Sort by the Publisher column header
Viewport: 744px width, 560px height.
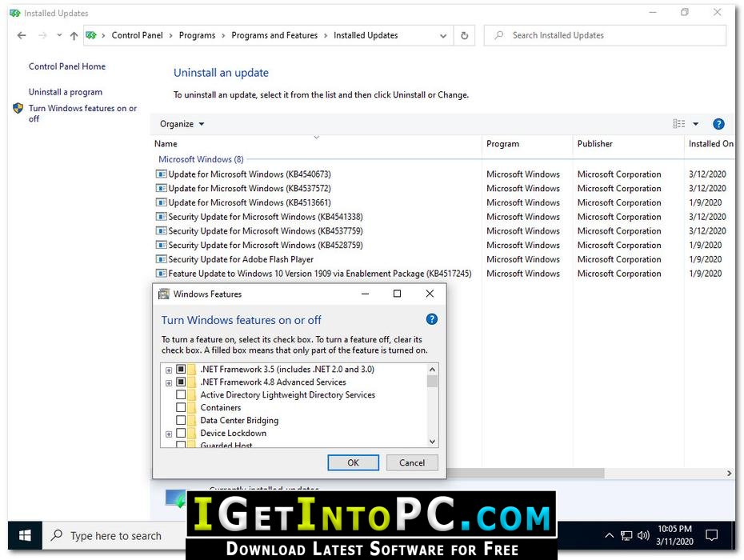click(x=628, y=144)
